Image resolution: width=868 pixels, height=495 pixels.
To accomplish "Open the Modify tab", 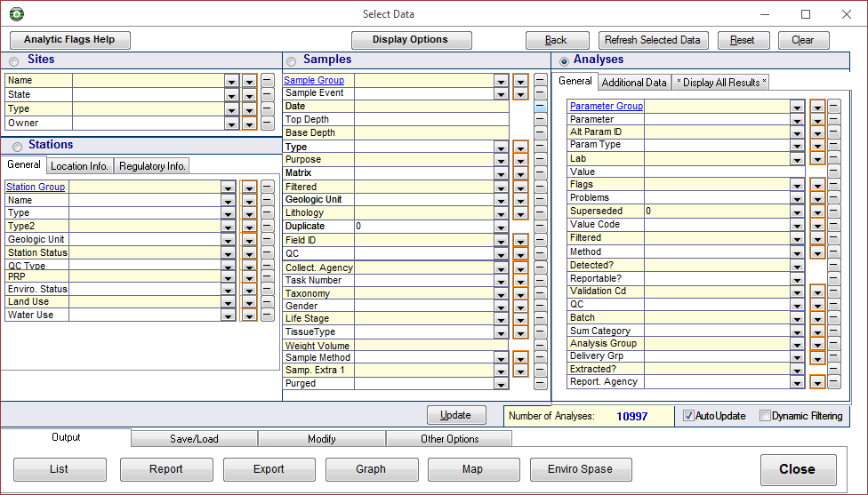I will click(x=322, y=439).
